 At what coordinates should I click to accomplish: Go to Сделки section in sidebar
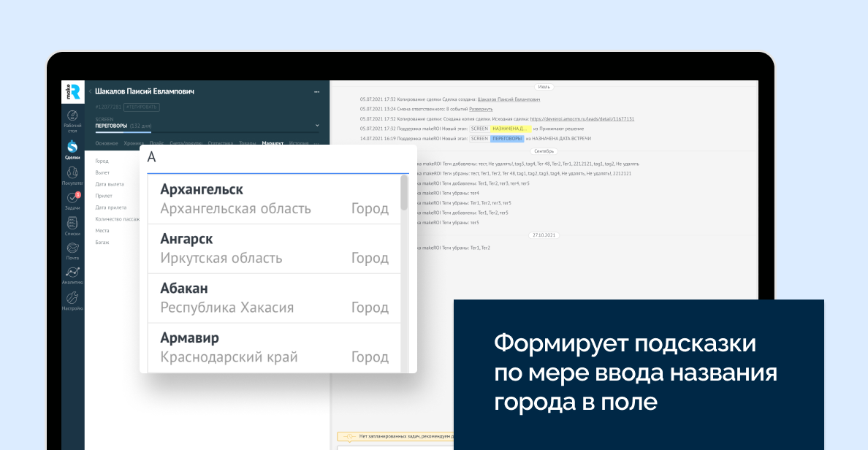(72, 150)
